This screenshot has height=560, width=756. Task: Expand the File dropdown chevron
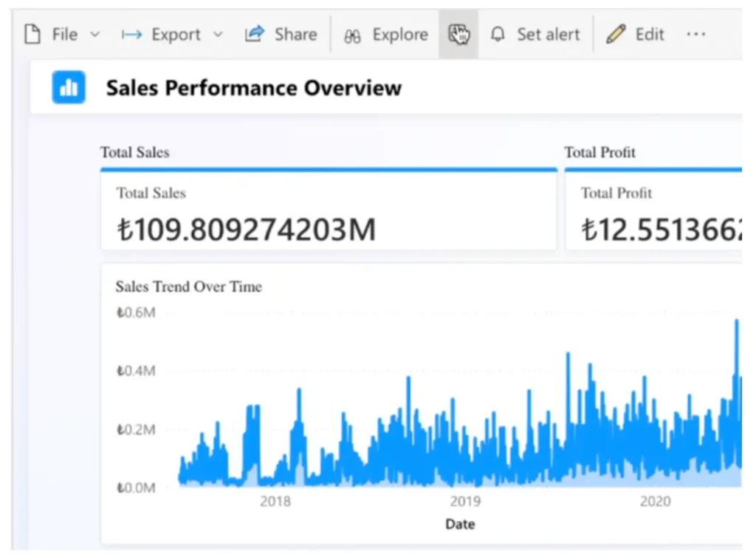(x=94, y=35)
